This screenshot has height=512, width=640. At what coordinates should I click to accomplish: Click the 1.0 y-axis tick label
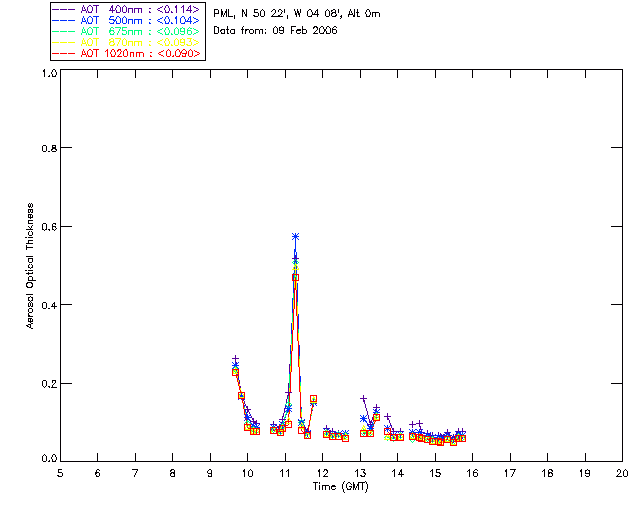coord(49,73)
